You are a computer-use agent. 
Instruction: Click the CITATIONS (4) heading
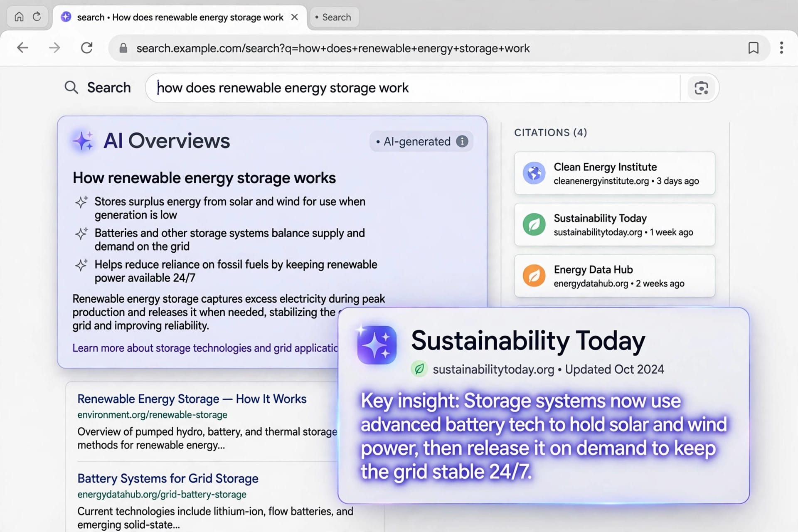550,133
